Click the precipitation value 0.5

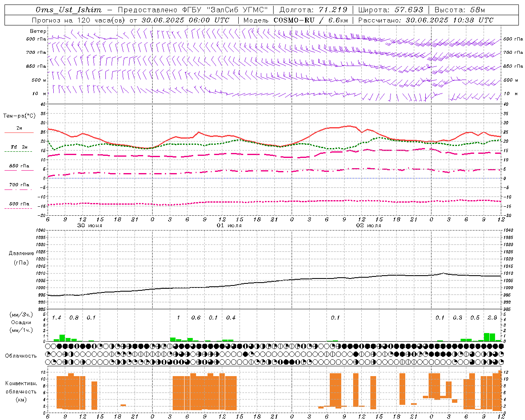(475, 317)
